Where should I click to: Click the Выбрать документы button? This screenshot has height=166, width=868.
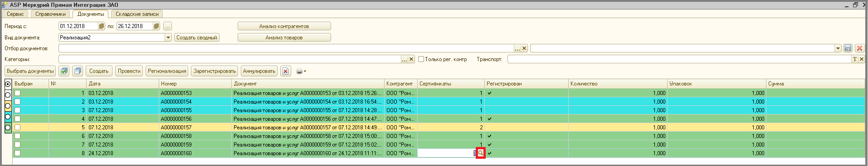30,71
